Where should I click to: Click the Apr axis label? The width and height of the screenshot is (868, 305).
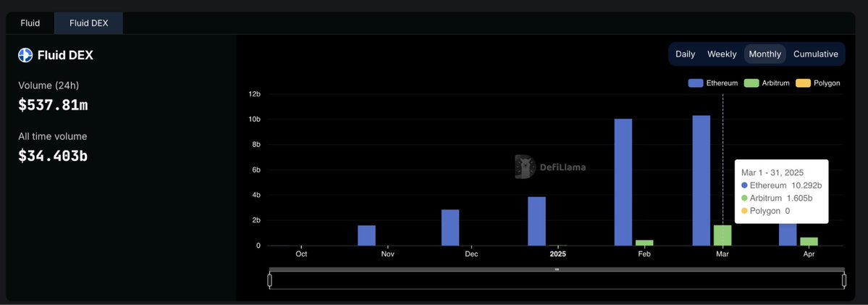point(809,254)
